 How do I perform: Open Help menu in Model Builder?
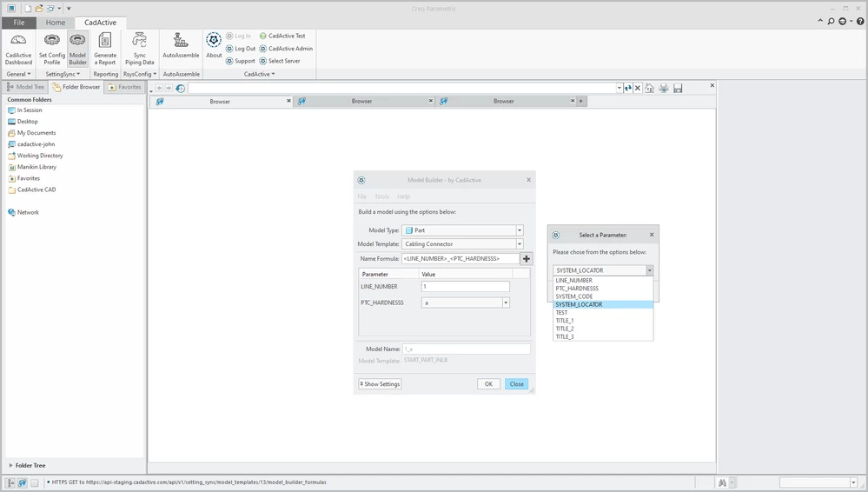tap(403, 196)
